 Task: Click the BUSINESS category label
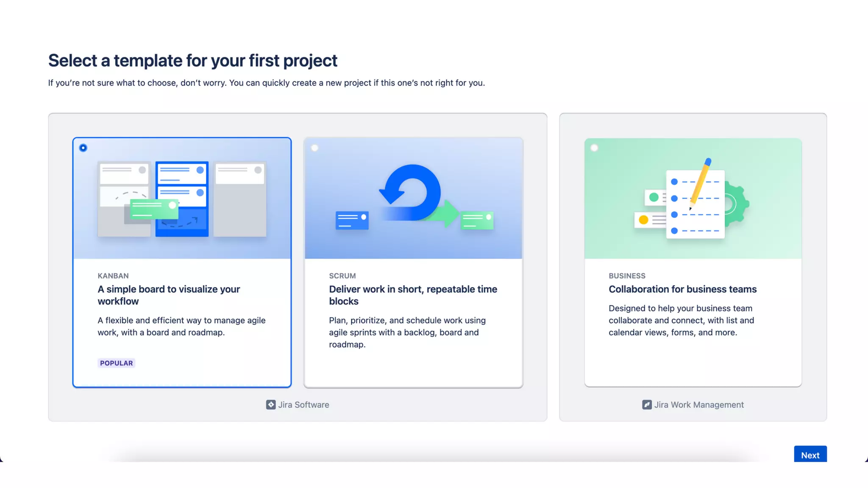(x=627, y=276)
